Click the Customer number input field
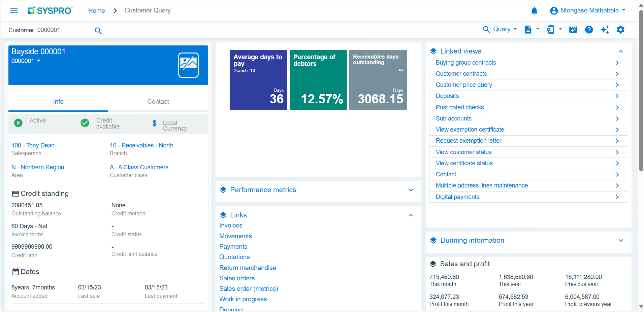Viewport: 644px width, 312px height. [x=64, y=30]
